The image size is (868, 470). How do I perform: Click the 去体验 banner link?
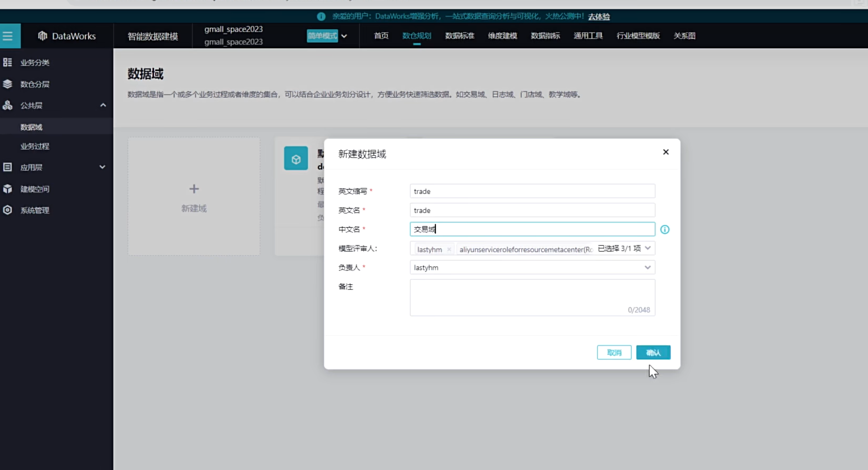599,17
